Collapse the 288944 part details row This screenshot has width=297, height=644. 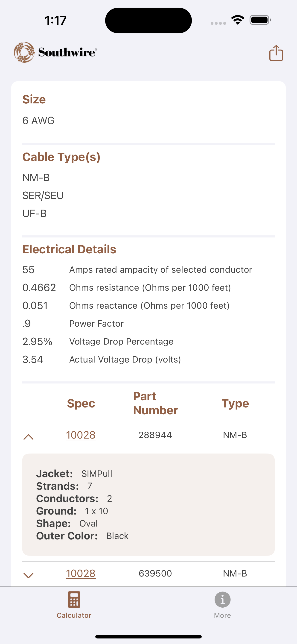(x=29, y=437)
